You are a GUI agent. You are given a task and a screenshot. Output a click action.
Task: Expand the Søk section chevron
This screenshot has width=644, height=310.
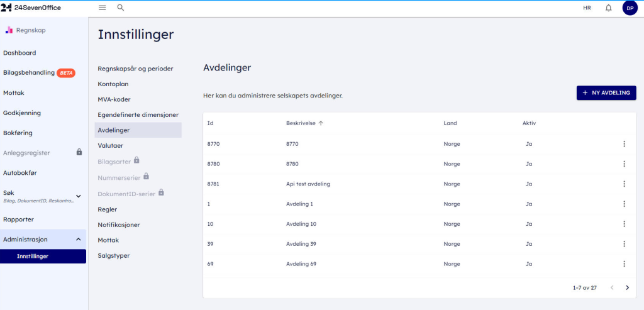pyautogui.click(x=79, y=196)
